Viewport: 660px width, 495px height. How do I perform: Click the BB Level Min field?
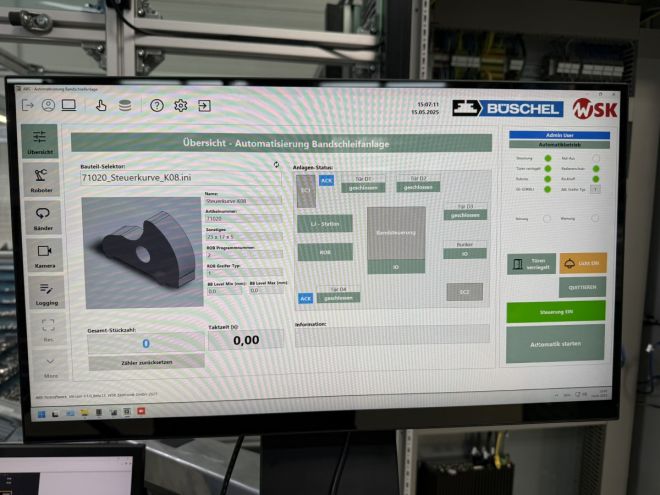tap(224, 291)
